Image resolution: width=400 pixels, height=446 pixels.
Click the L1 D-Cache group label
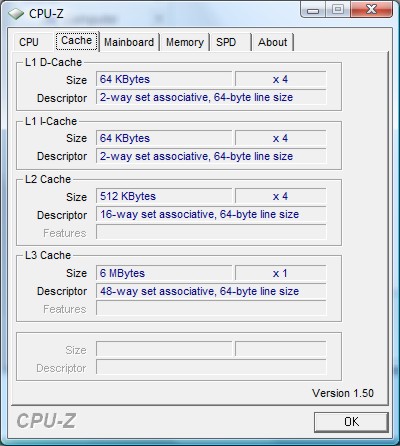53,62
